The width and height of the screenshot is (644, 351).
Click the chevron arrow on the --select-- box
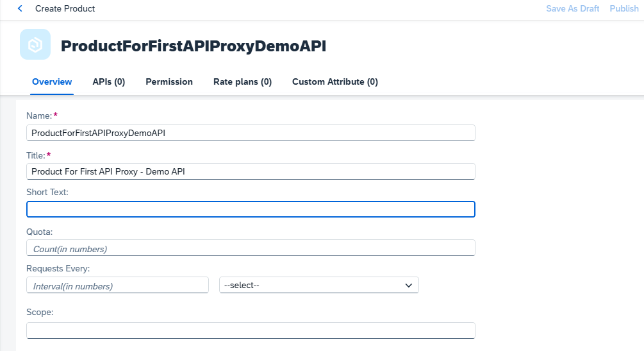(408, 285)
